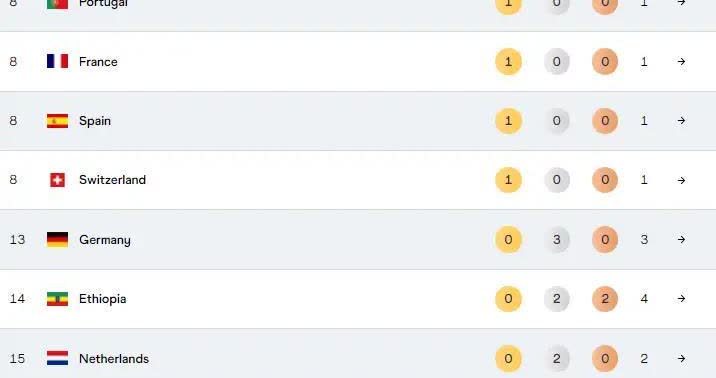This screenshot has height=378, width=716.
Task: Click France's gold medal count badge
Action: (508, 61)
